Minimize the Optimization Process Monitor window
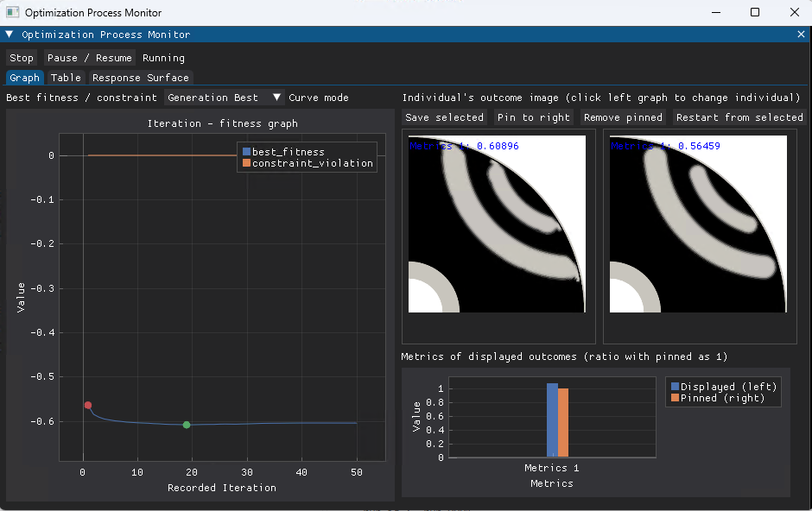This screenshot has width=812, height=511. 716,12
